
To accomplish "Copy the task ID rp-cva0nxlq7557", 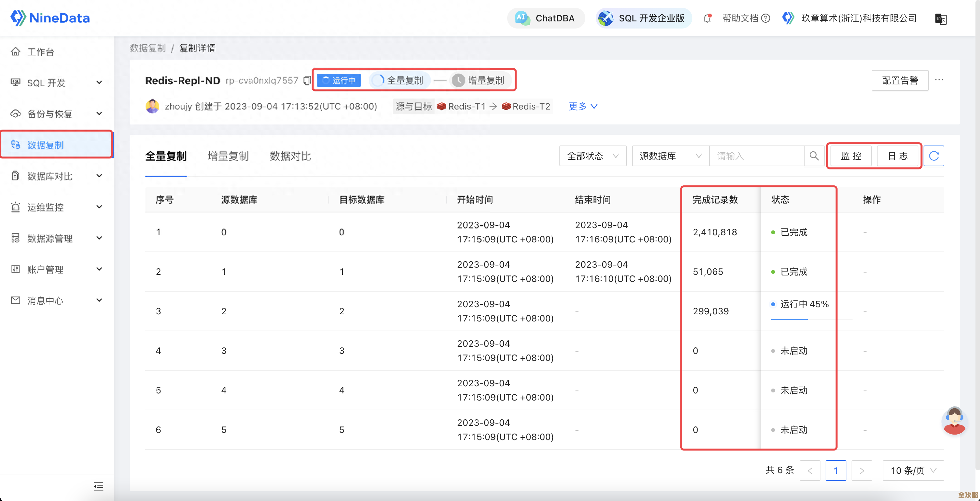I will click(307, 80).
